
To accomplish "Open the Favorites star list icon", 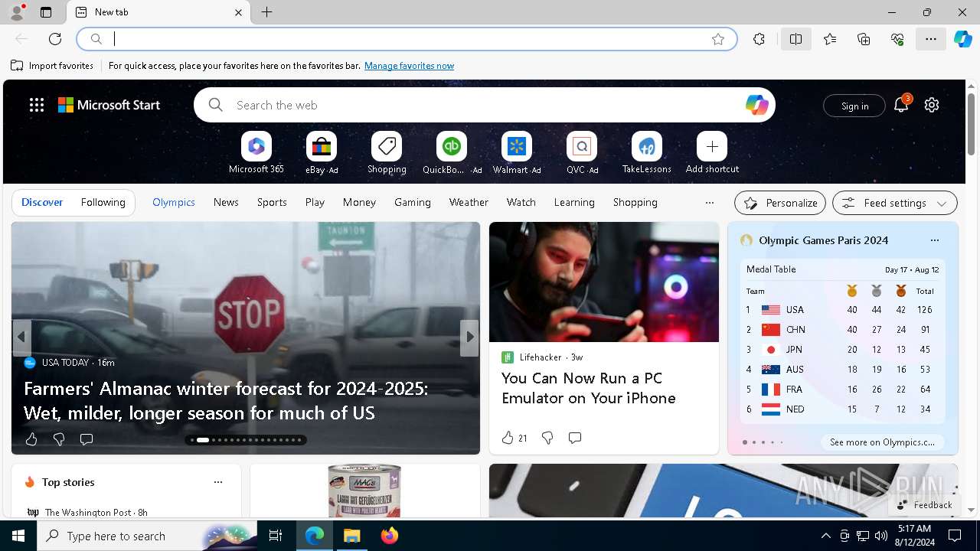I will coord(830,39).
